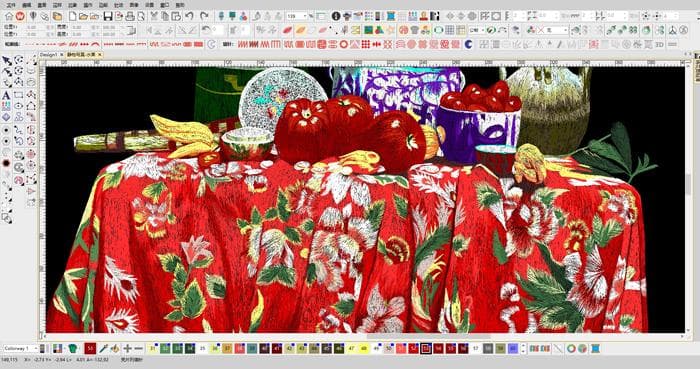The height and width of the screenshot is (369, 700).
Task: Click the Paste clipboard icon
Action: click(176, 17)
